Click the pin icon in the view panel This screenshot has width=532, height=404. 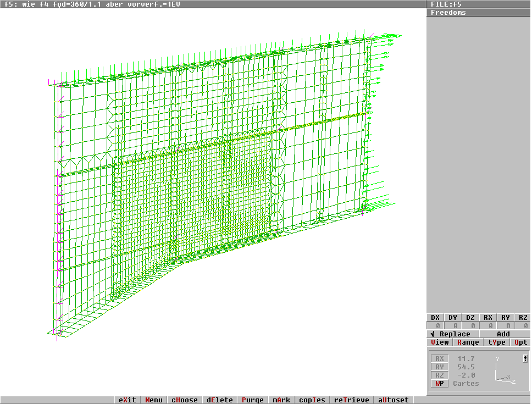click(x=525, y=359)
